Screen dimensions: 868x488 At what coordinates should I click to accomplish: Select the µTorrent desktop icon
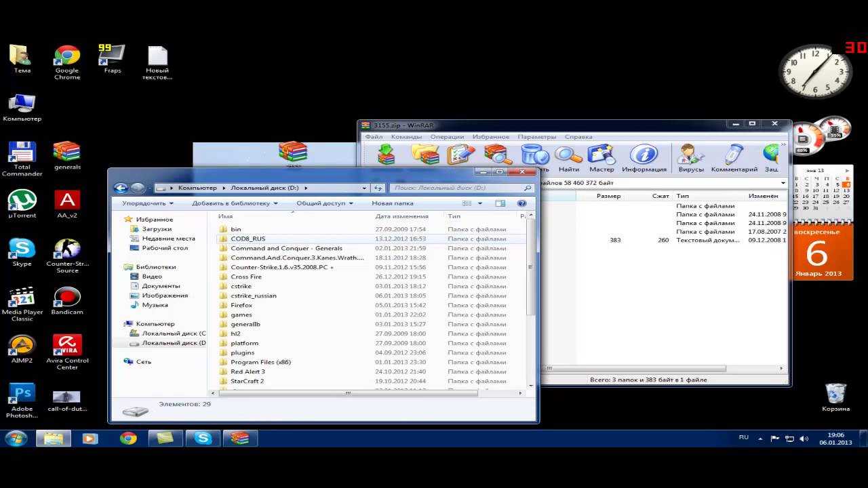coord(22,204)
